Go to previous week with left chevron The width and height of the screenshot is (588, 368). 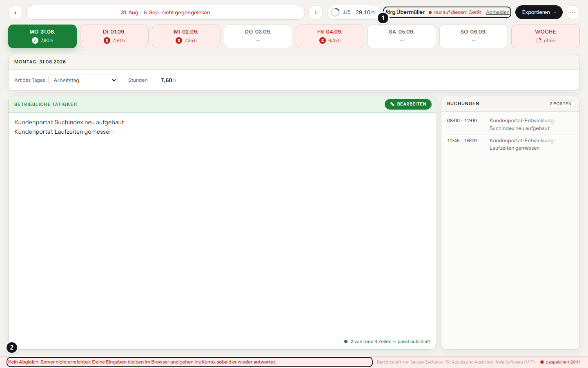click(x=16, y=12)
